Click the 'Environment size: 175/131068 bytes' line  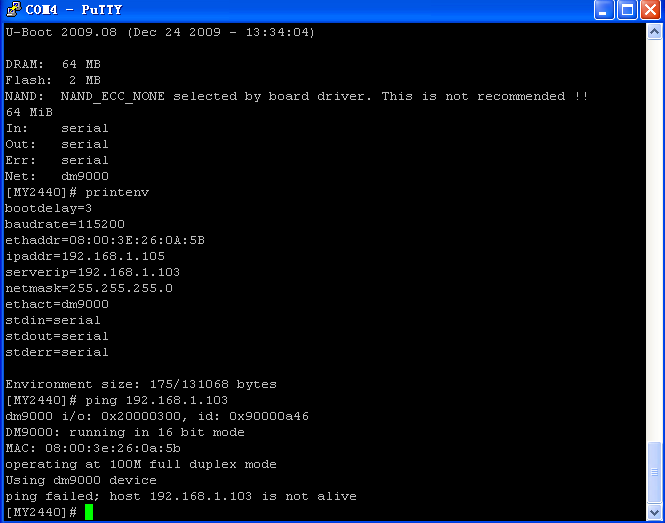141,385
